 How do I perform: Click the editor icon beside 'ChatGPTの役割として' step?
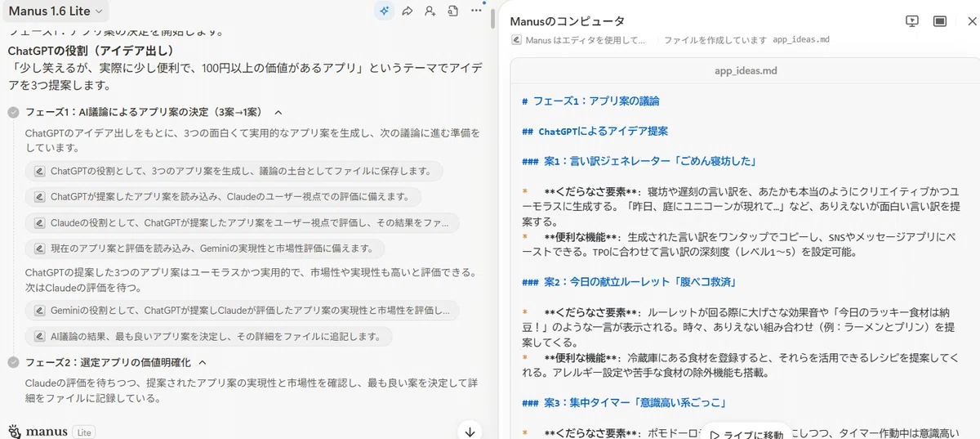pyautogui.click(x=38, y=172)
